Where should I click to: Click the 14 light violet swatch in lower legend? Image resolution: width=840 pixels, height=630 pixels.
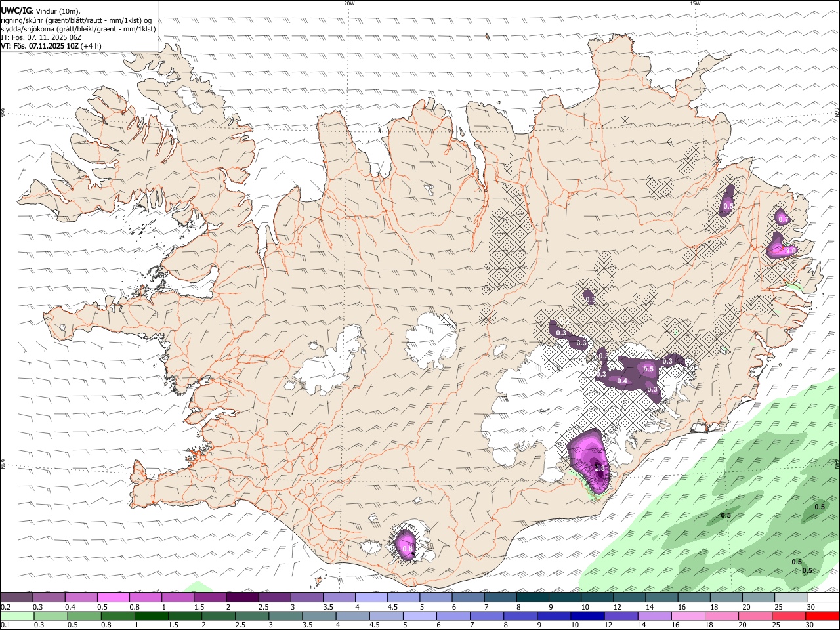coord(654,616)
